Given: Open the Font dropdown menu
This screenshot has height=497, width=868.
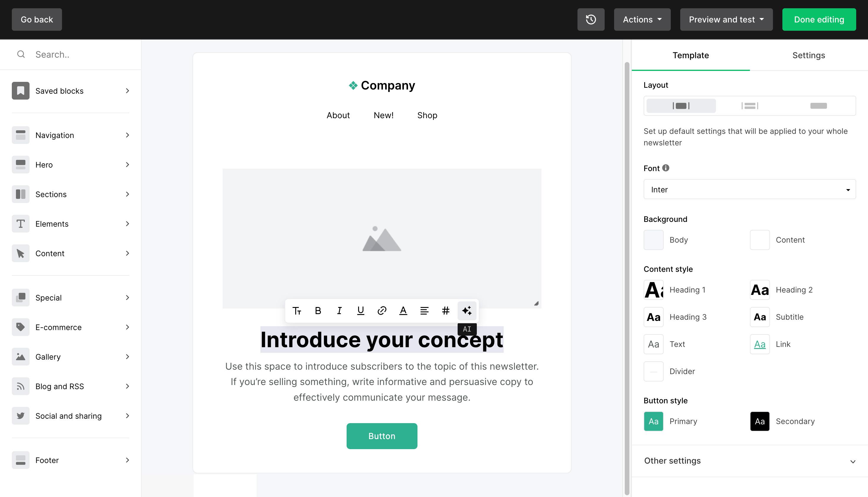Looking at the screenshot, I should point(749,189).
